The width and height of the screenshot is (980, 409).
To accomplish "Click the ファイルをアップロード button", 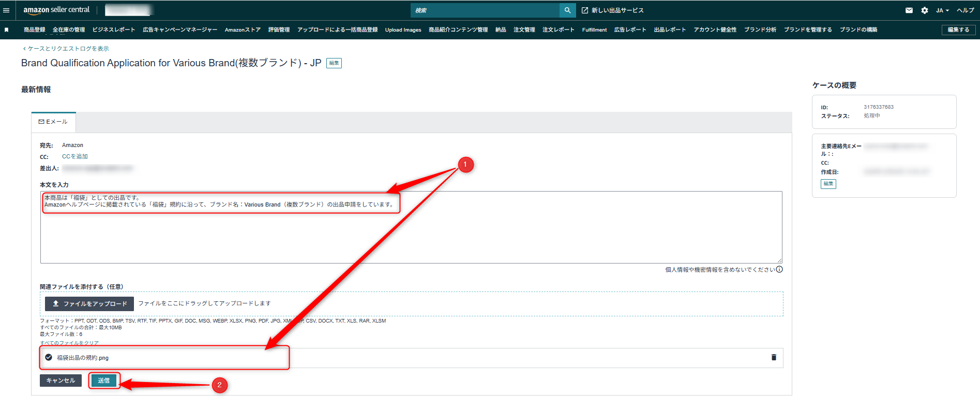I will (89, 304).
